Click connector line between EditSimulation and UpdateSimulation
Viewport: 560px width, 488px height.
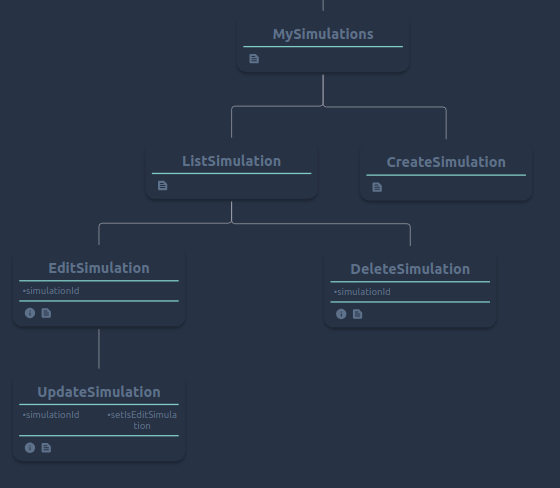[99, 349]
